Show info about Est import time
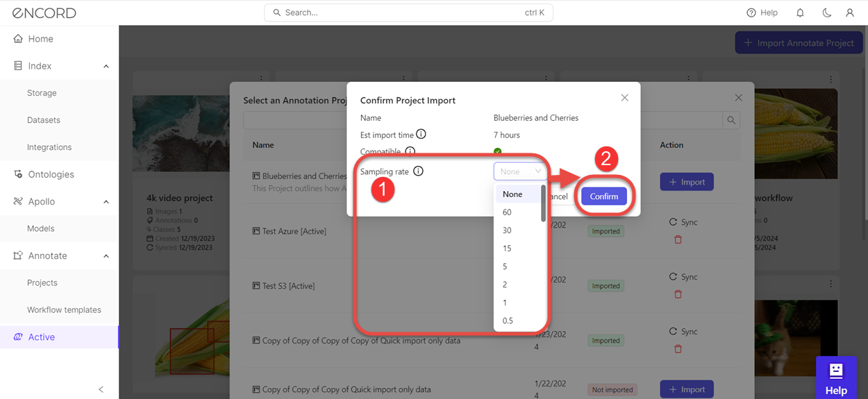868x399 pixels. tap(421, 135)
